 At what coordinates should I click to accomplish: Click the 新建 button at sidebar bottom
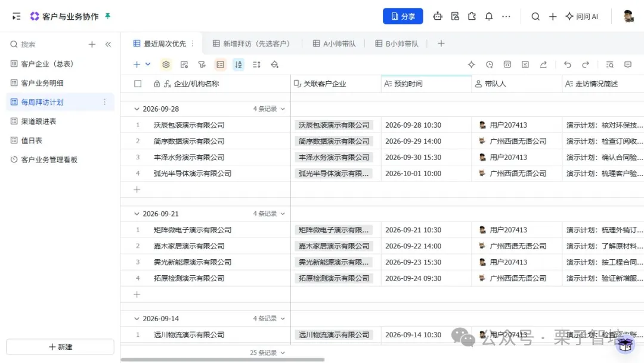pyautogui.click(x=60, y=347)
